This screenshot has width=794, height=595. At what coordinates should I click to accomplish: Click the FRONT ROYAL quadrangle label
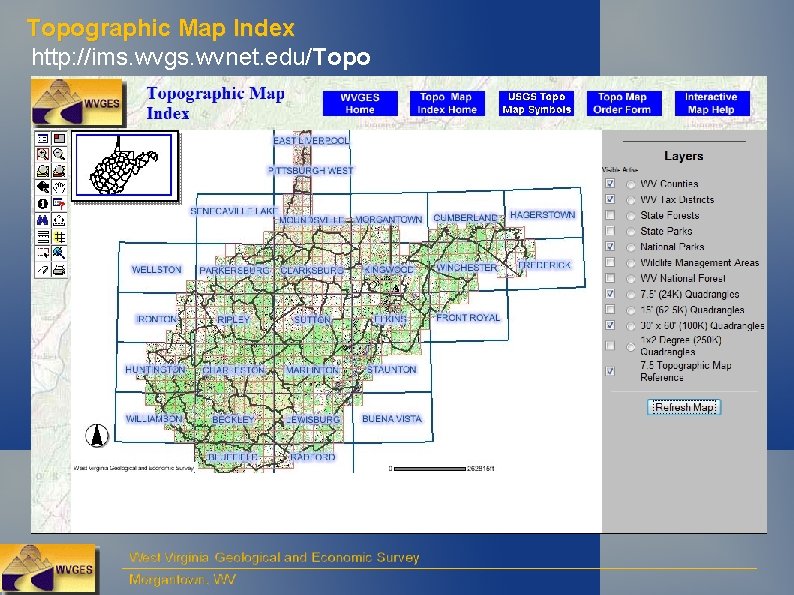(x=468, y=318)
